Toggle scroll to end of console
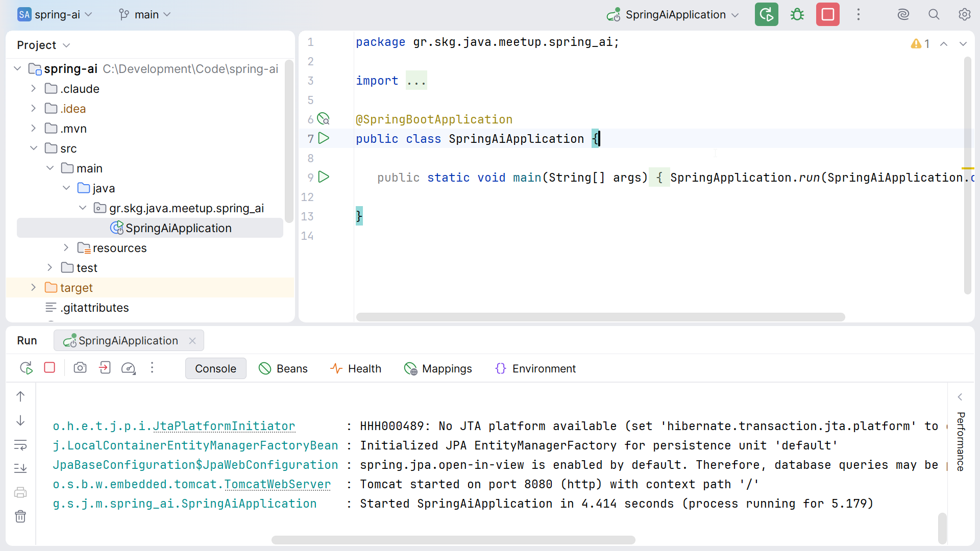This screenshot has height=551, width=980. tap(20, 468)
